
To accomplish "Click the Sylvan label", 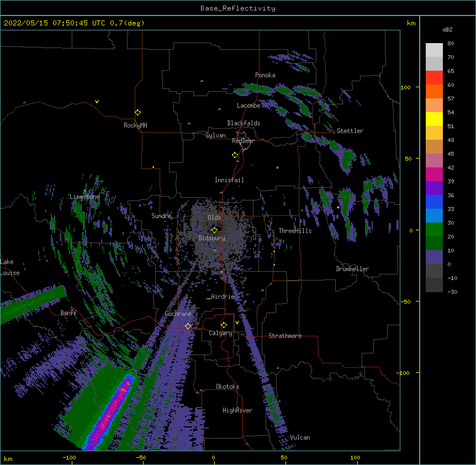I will tap(215, 135).
